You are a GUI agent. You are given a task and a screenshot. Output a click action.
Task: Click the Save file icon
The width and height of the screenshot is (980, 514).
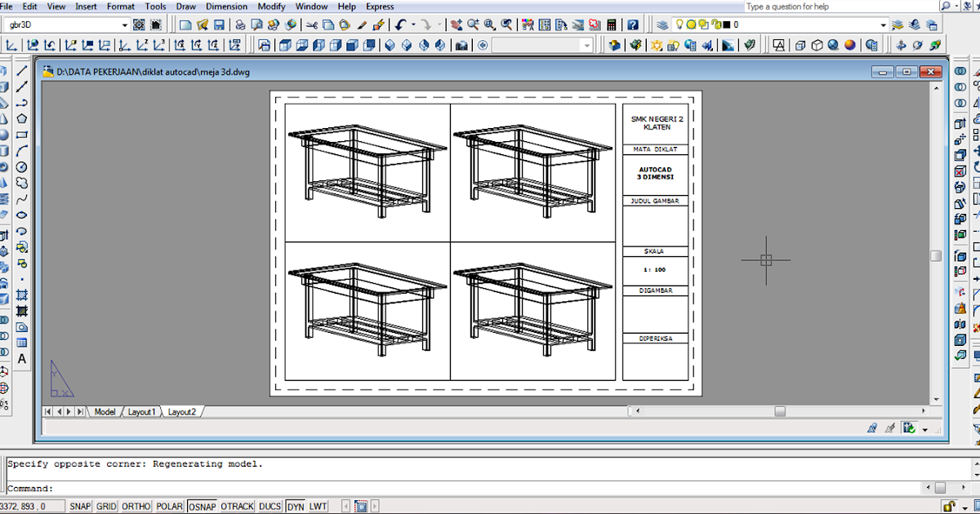(219, 25)
